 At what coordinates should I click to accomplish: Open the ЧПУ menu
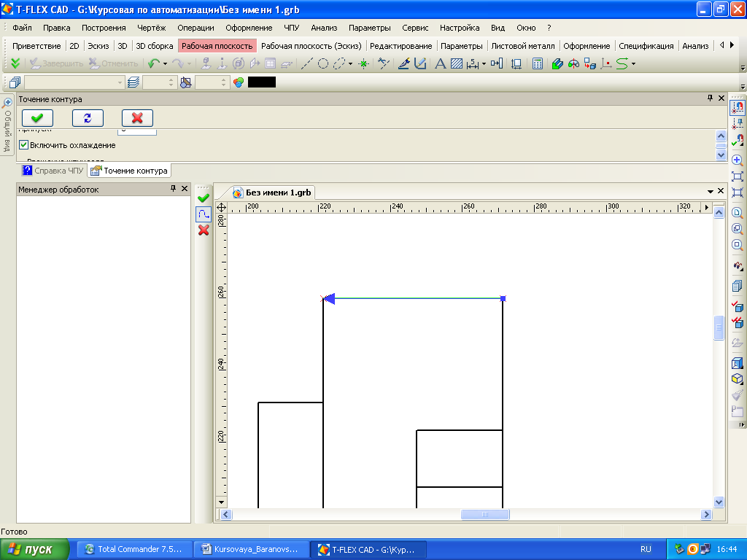pyautogui.click(x=292, y=28)
